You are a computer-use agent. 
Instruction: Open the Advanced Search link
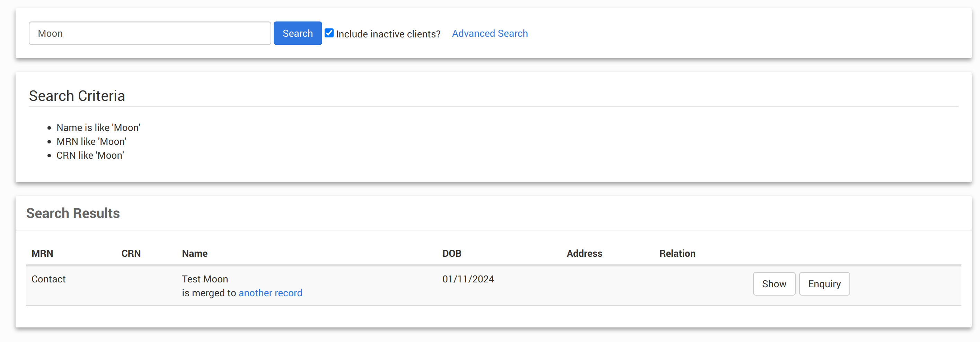(x=489, y=34)
